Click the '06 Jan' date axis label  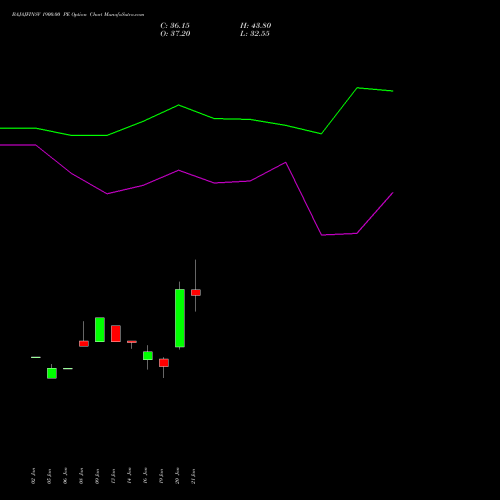click(65, 476)
